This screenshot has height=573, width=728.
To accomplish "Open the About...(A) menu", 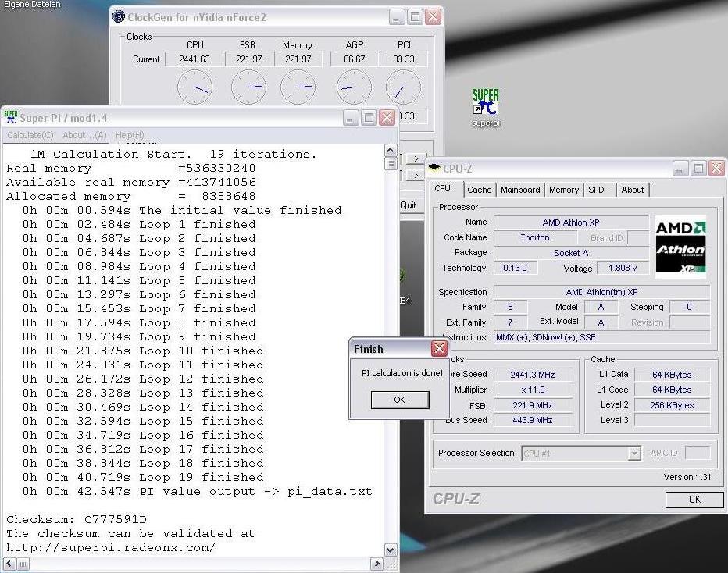I will [x=84, y=135].
